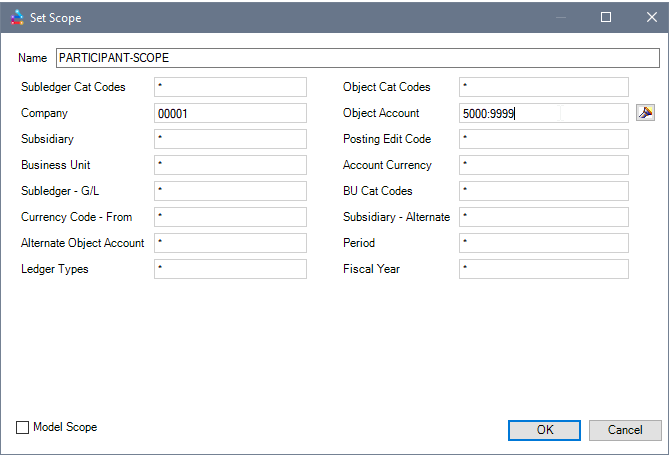Click into the Business Unit field

(x=230, y=165)
